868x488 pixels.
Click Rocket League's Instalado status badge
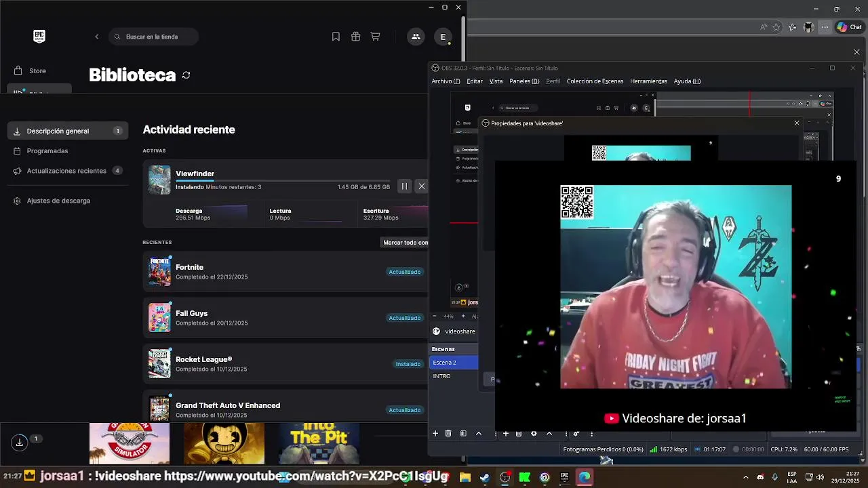(x=408, y=364)
